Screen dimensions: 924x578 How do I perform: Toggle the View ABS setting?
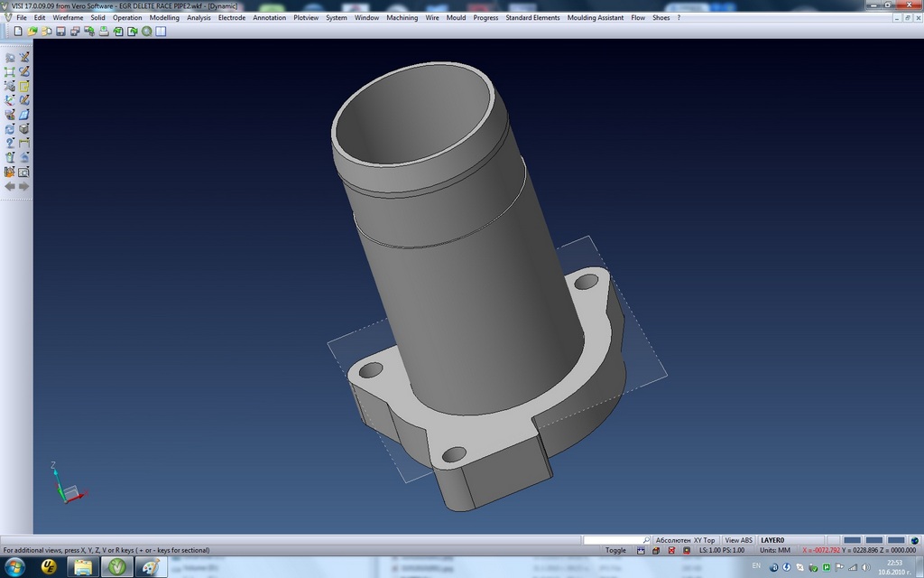[x=738, y=540]
